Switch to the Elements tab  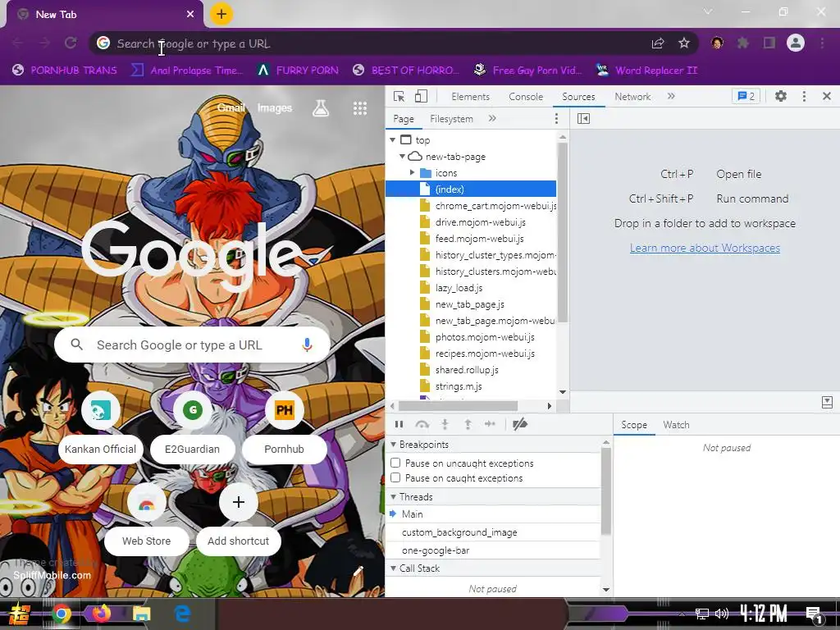(x=470, y=97)
